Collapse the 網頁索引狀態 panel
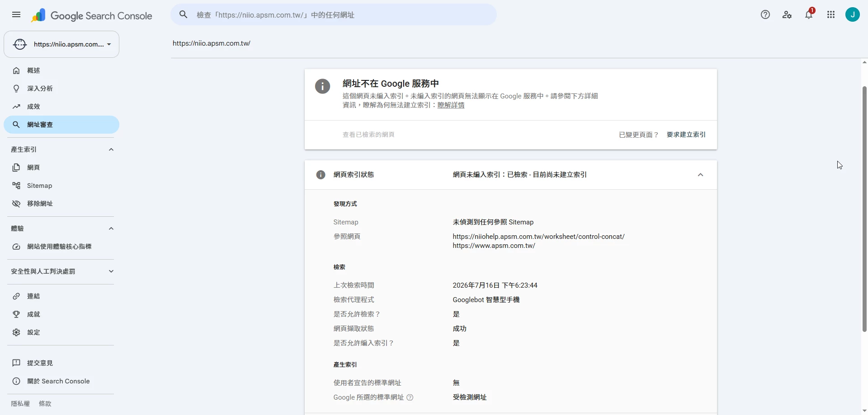Viewport: 868px width, 415px height. click(700, 175)
